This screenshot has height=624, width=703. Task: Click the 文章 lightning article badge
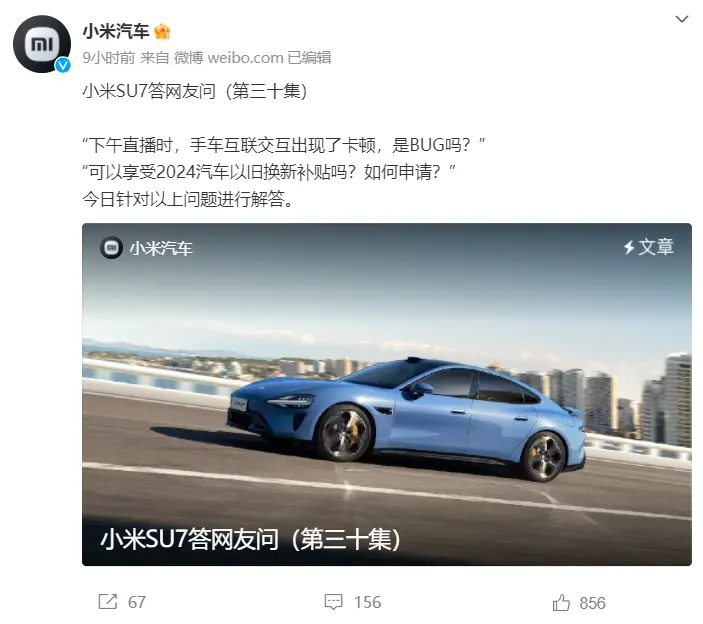pos(648,247)
